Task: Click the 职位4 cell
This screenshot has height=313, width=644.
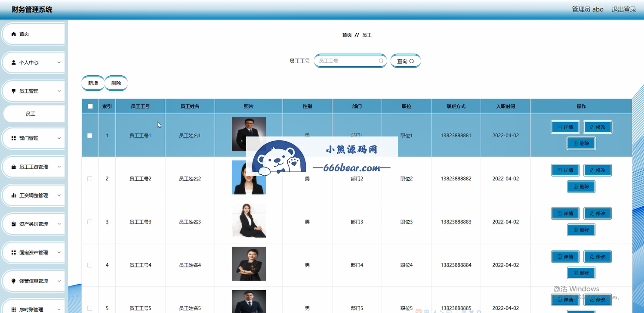Action: [x=407, y=265]
